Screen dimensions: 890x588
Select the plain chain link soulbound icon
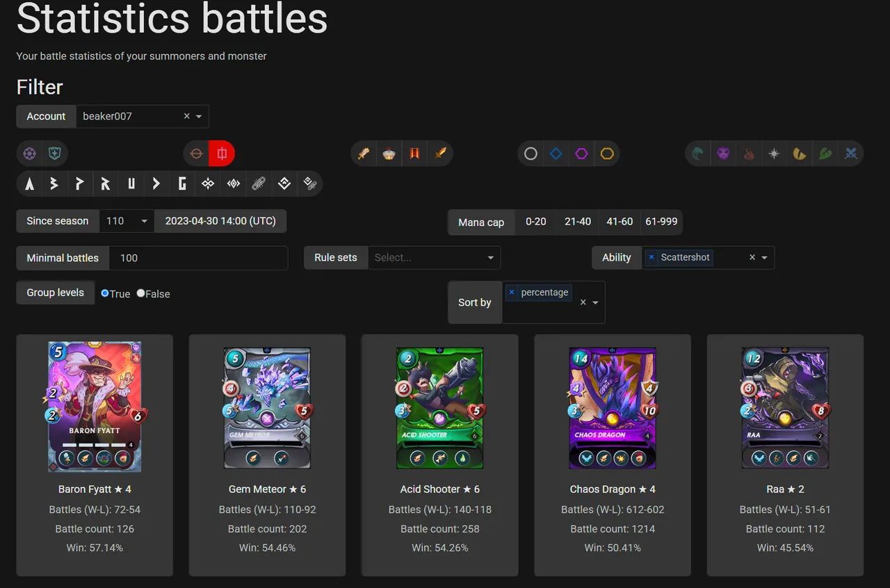point(259,183)
